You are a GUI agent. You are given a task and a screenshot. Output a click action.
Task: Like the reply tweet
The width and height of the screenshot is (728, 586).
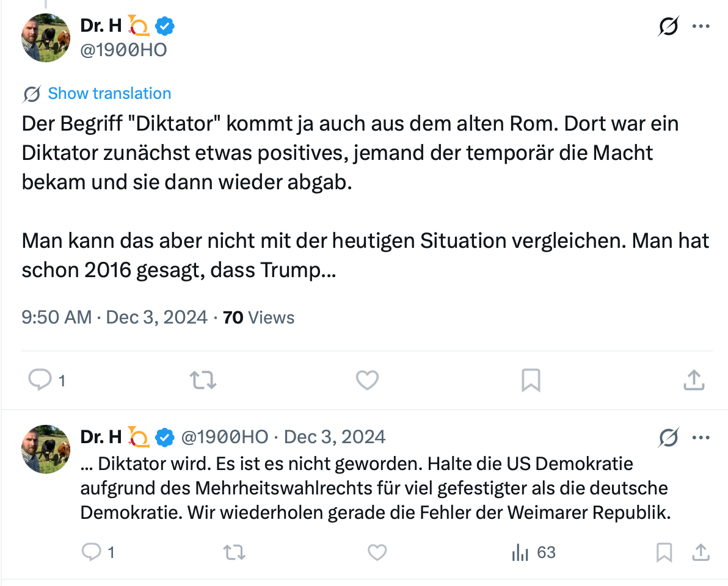coord(377,552)
